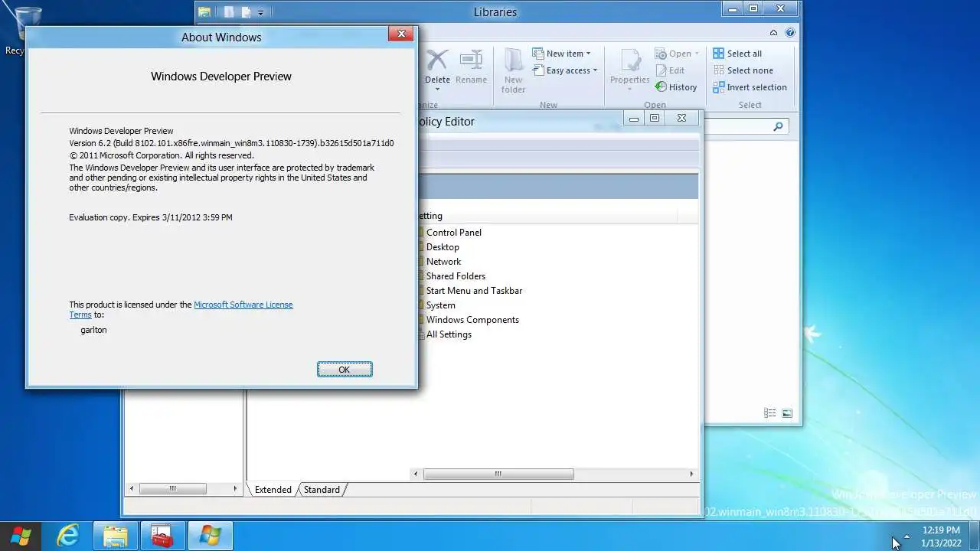This screenshot has width=980, height=551.
Task: Click the File Explorer taskbar icon
Action: [x=116, y=536]
